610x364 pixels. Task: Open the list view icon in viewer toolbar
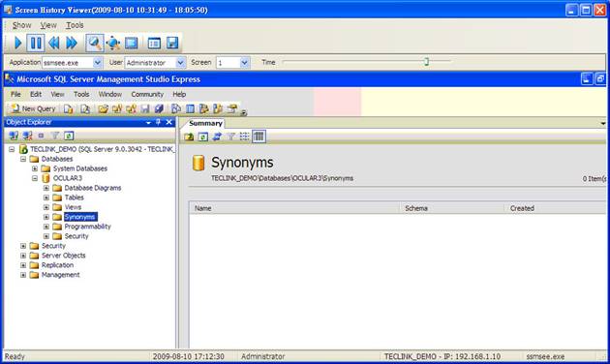[154, 43]
